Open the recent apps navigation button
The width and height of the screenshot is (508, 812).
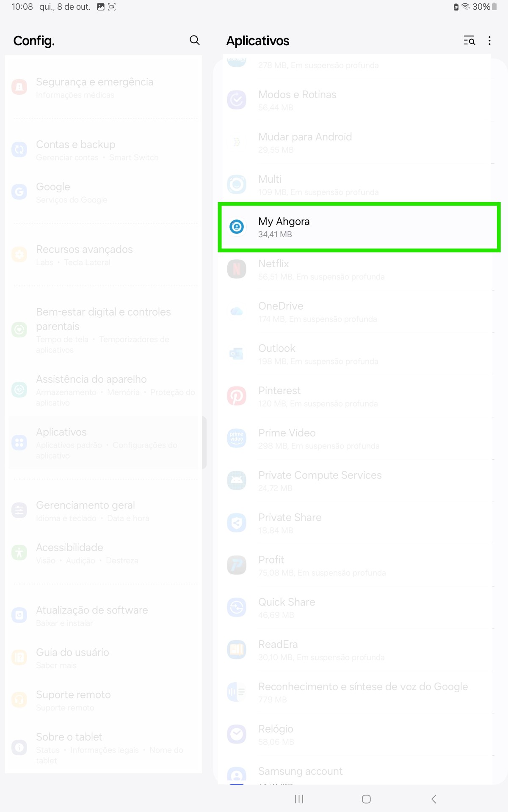tap(299, 799)
